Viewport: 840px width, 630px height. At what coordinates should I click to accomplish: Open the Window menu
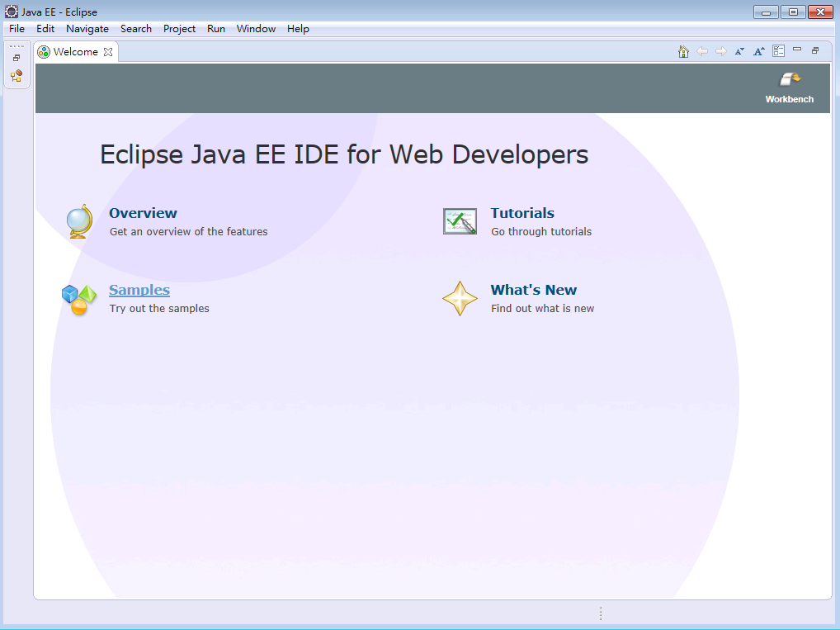pos(256,29)
